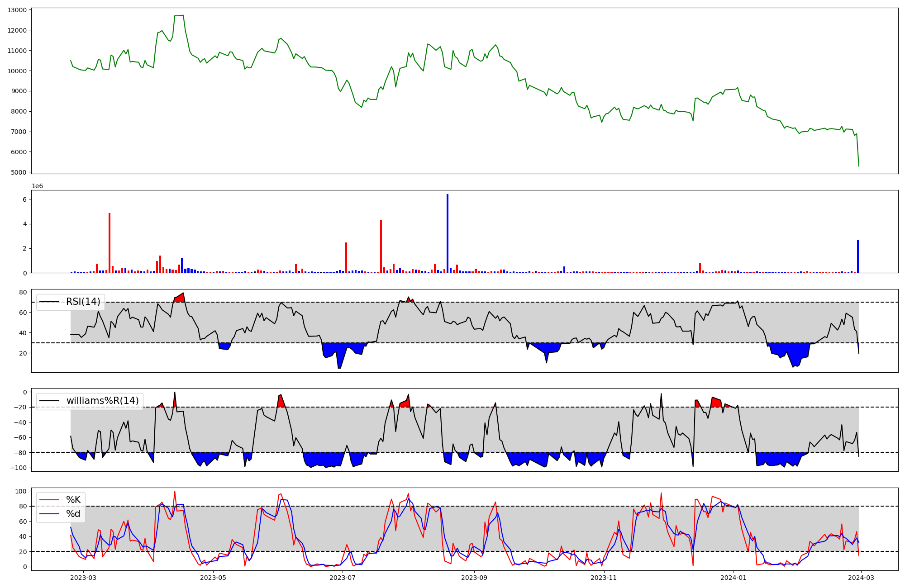The width and height of the screenshot is (905, 588).
Task: Click the 2024-01 x-axis date label
Action: (x=733, y=578)
